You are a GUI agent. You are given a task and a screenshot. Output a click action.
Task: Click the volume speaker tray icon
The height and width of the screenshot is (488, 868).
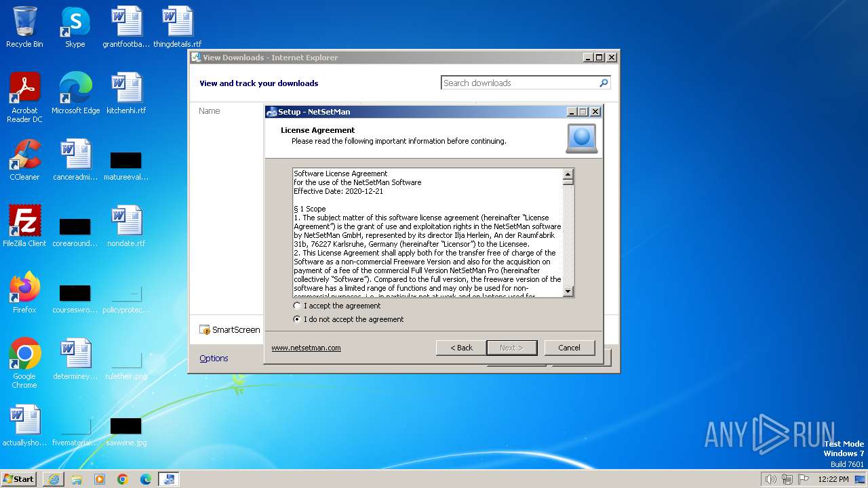click(x=770, y=479)
